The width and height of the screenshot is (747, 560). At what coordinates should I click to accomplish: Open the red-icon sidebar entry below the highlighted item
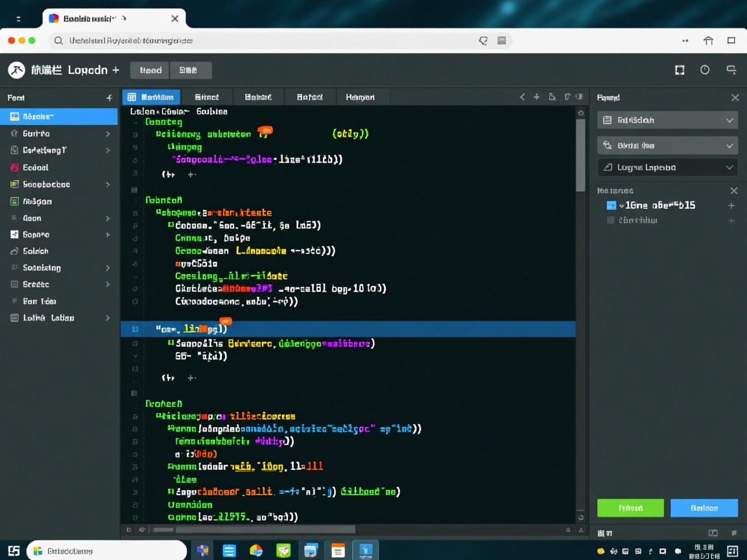pyautogui.click(x=52, y=167)
